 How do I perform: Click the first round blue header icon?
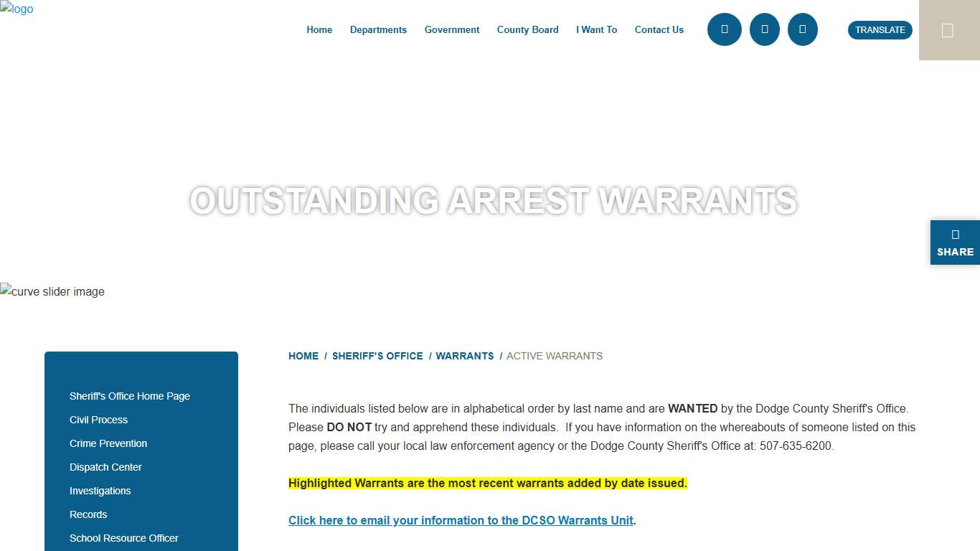[x=724, y=29]
